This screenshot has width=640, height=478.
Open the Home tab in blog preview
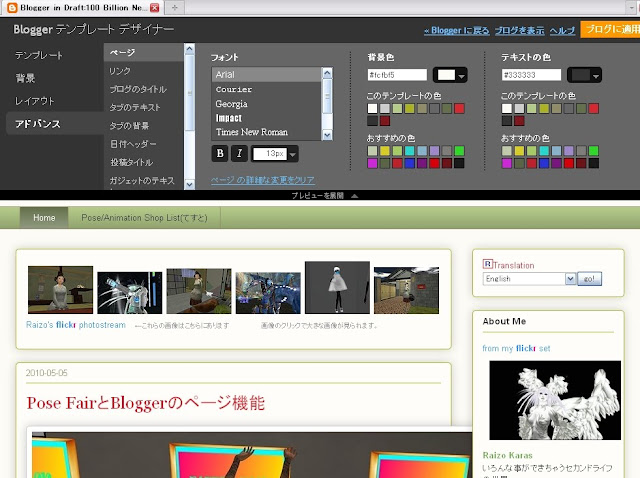pyautogui.click(x=44, y=218)
